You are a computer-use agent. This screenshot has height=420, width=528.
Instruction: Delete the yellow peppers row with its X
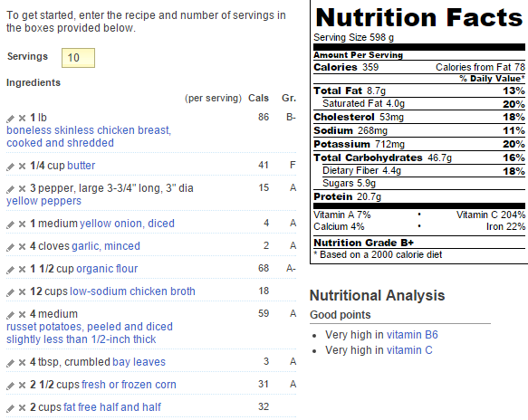[23, 189]
